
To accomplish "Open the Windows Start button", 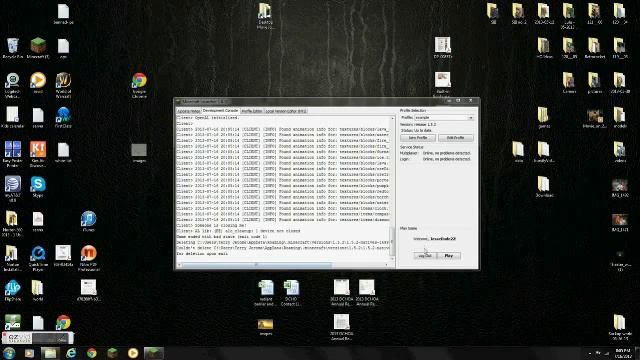I will (9, 353).
